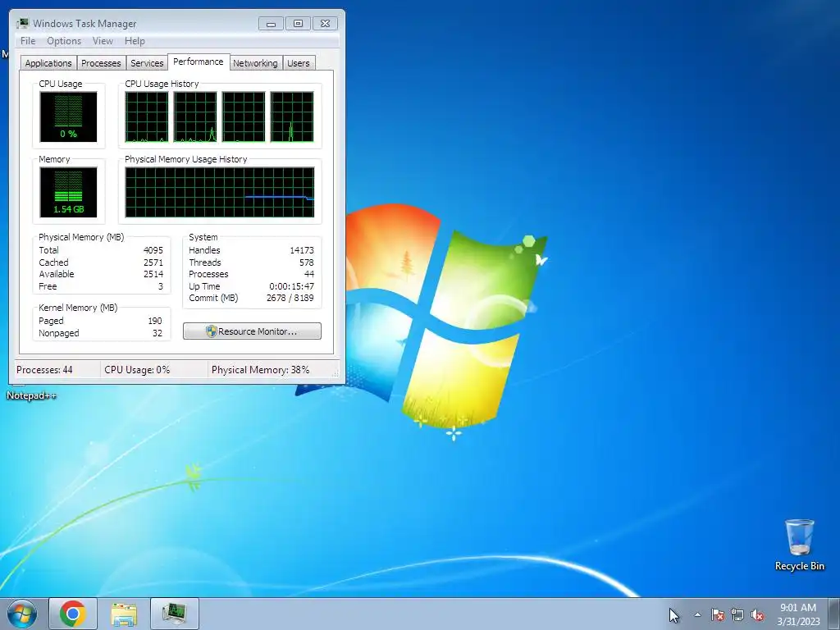
Task: Click the Total physical memory value 4095
Action: point(153,250)
